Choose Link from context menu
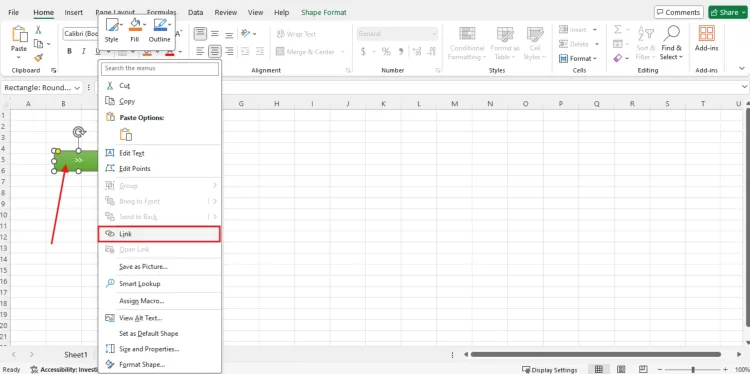Screen dimensions: 750x374 159,234
